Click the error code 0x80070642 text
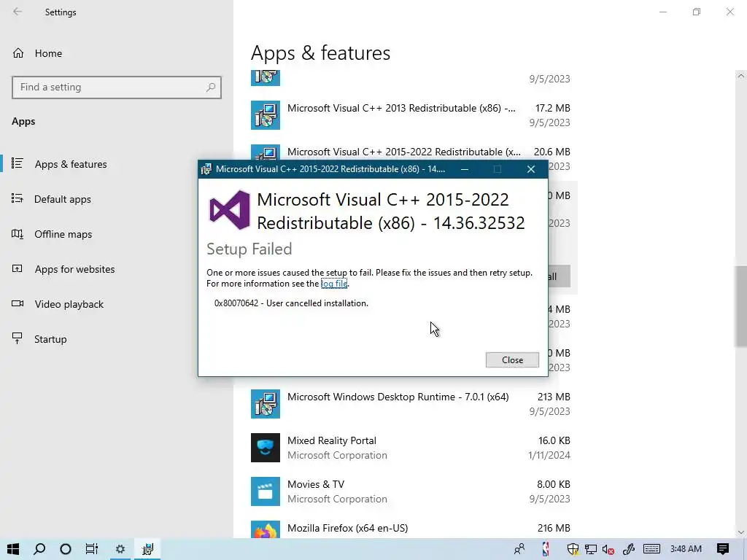 [236, 303]
